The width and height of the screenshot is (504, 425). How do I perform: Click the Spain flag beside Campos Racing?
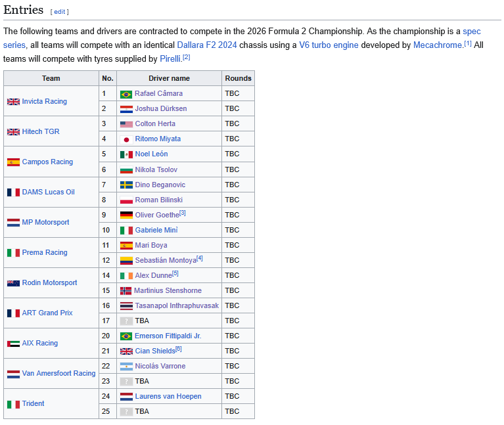(14, 162)
